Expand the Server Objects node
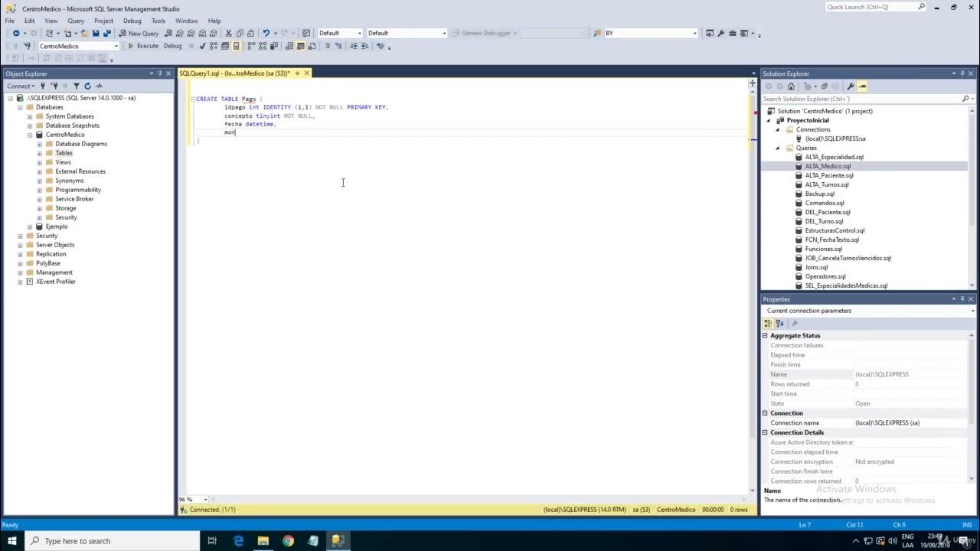Image resolution: width=980 pixels, height=551 pixels. point(20,245)
